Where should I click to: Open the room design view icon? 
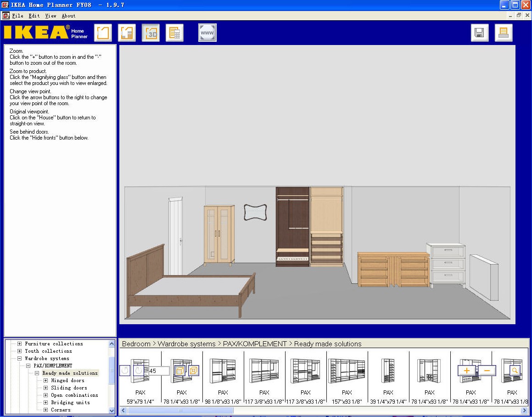click(103, 33)
